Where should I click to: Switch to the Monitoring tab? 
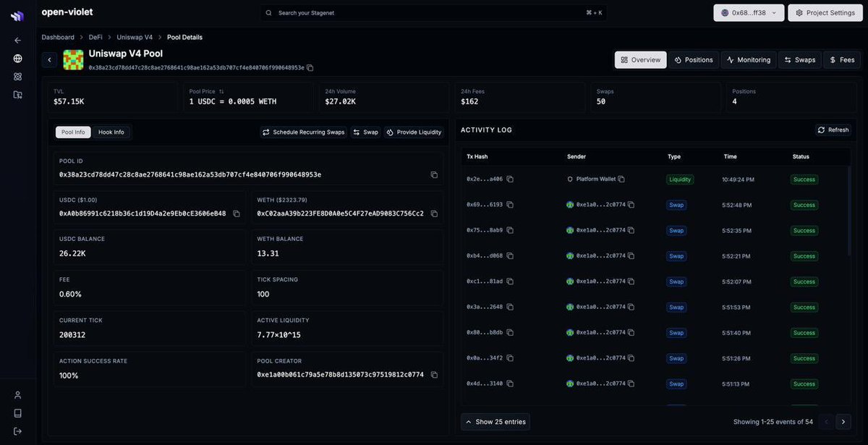749,60
